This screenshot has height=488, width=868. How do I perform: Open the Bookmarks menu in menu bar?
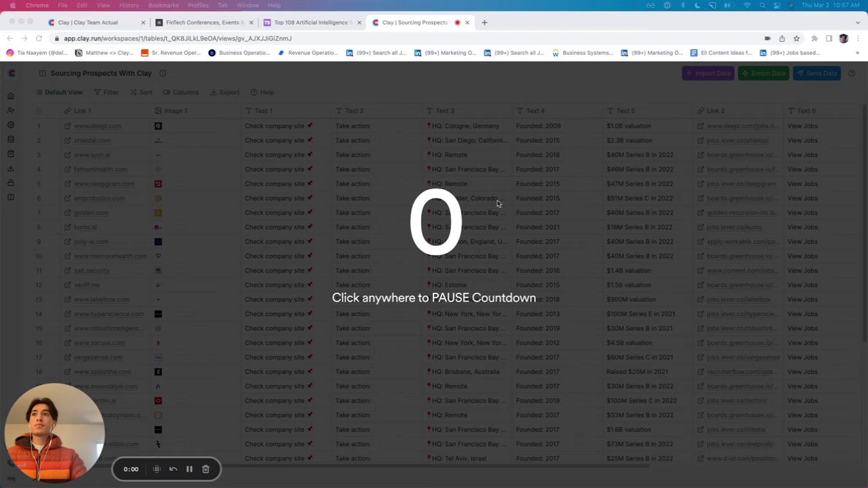coord(163,5)
